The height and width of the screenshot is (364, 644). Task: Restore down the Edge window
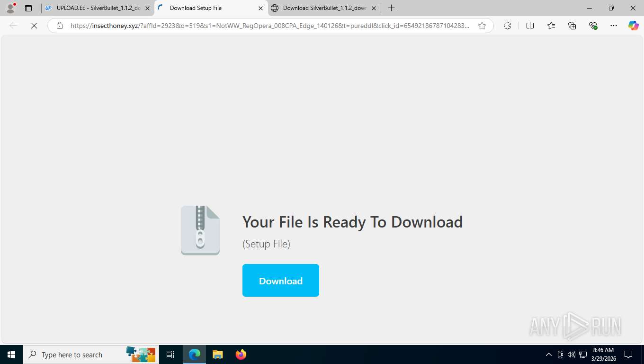611,8
